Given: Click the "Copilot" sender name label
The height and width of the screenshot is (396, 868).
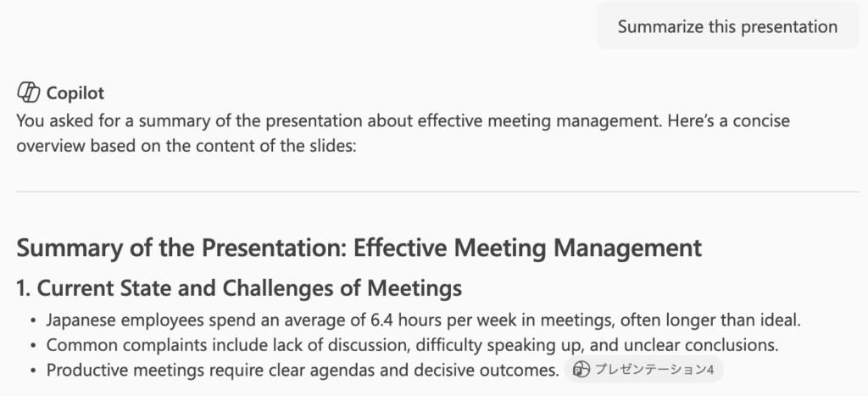Looking at the screenshot, I should [x=75, y=93].
